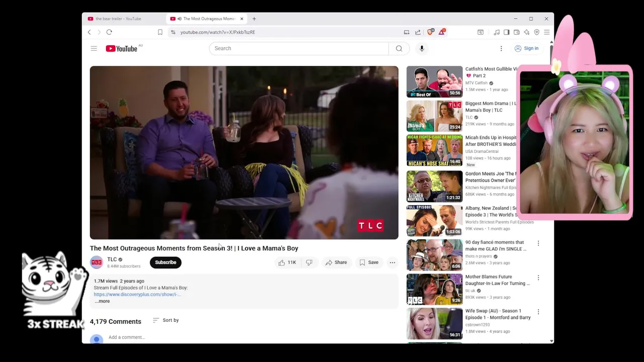View site information icon beside URL
This screenshot has width=644, height=362.
(173, 32)
